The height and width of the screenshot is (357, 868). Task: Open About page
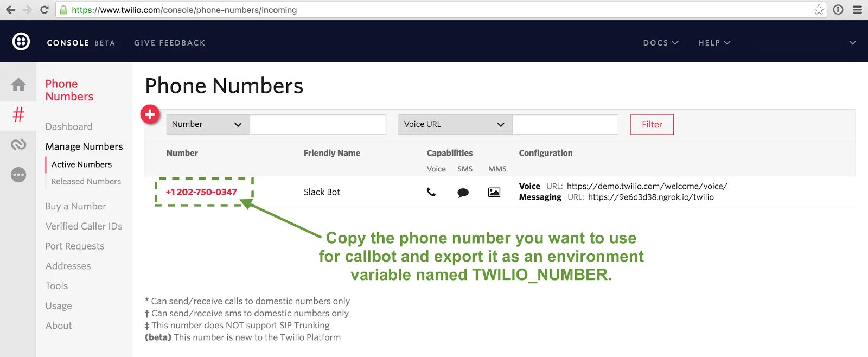59,326
